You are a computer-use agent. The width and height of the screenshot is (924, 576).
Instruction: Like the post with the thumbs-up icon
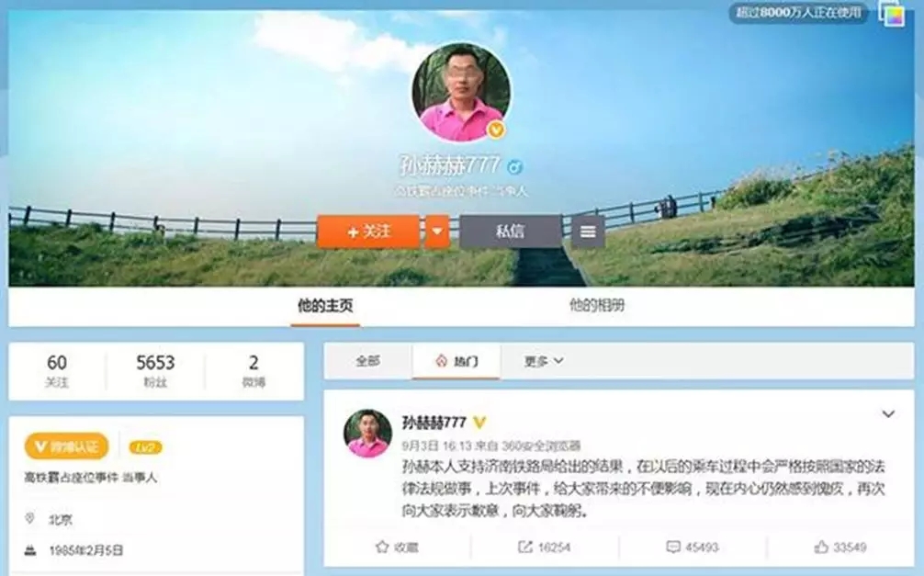click(x=821, y=547)
